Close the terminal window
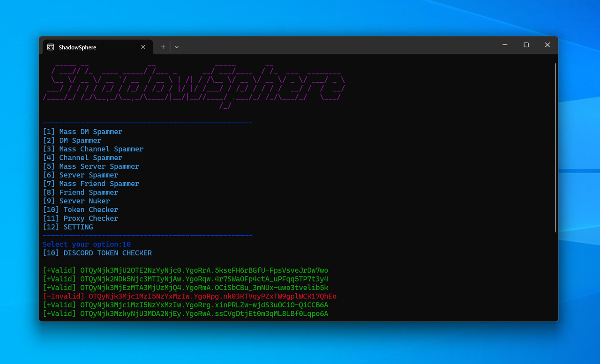This screenshot has height=364, width=600. 547,45
